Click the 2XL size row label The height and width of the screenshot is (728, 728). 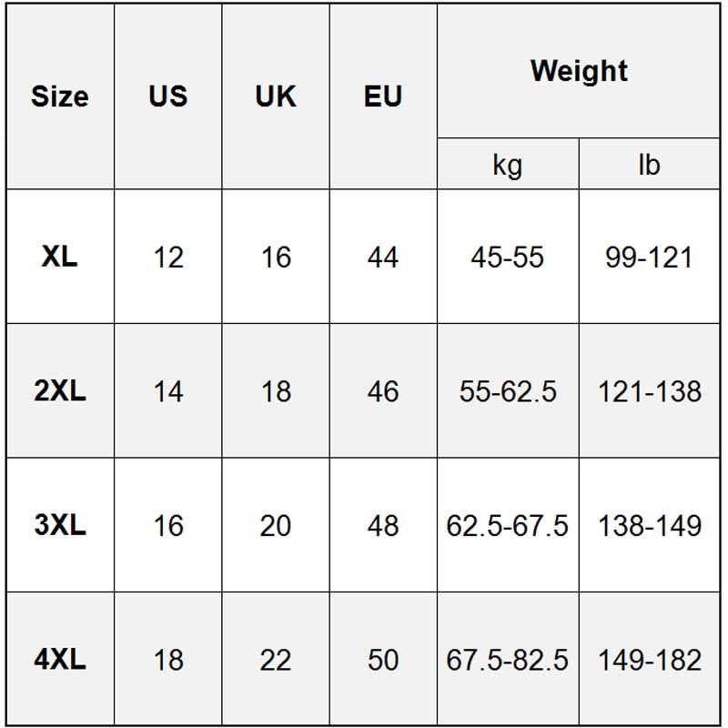60,390
